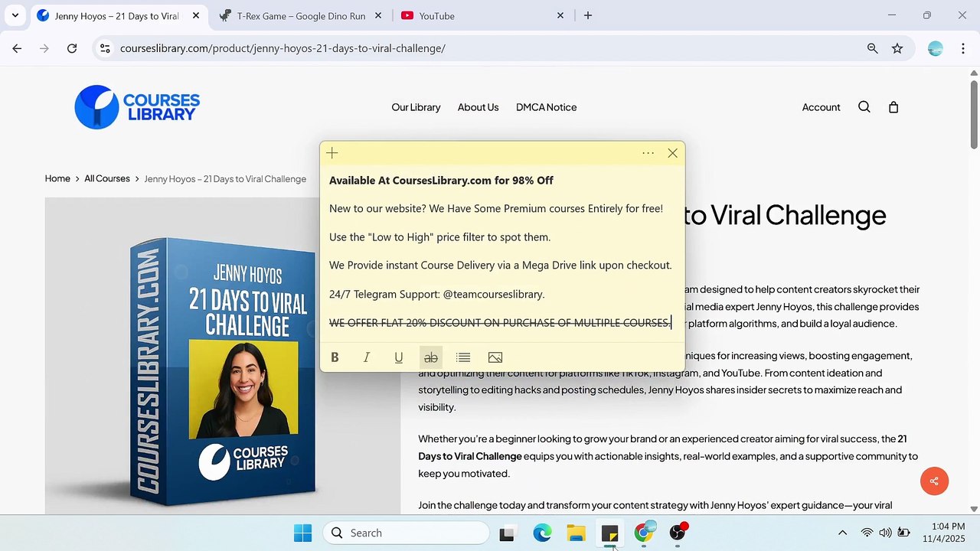Reload the current page
This screenshot has height=551, width=980.
click(x=72, y=48)
